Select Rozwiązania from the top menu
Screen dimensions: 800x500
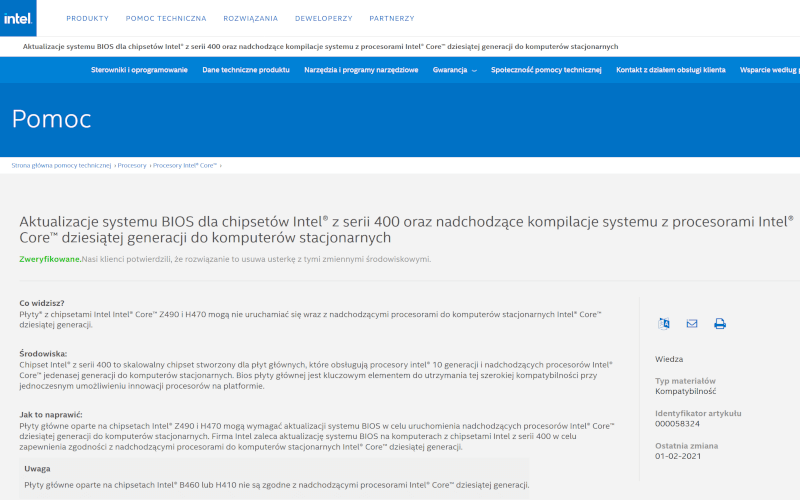pos(250,18)
